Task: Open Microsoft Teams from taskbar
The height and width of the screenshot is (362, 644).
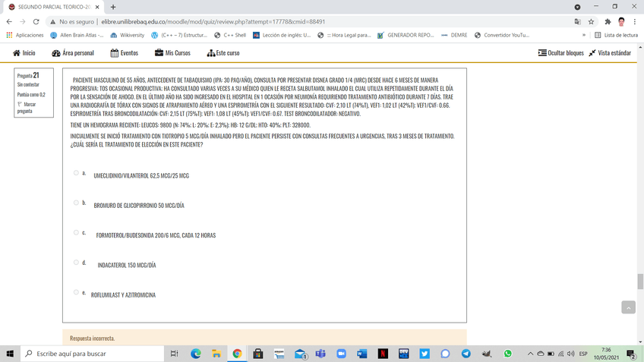Action: pyautogui.click(x=320, y=354)
